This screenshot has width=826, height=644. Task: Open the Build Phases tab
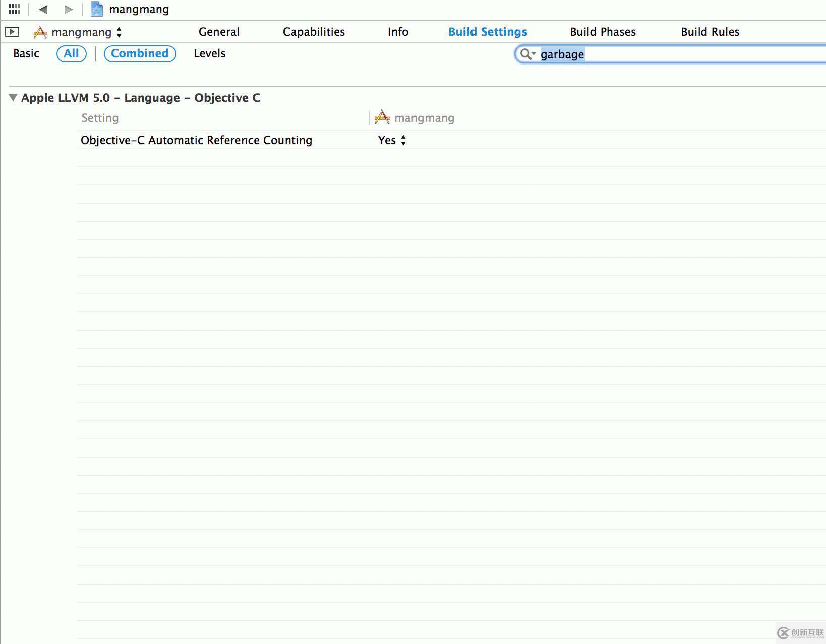coord(603,32)
